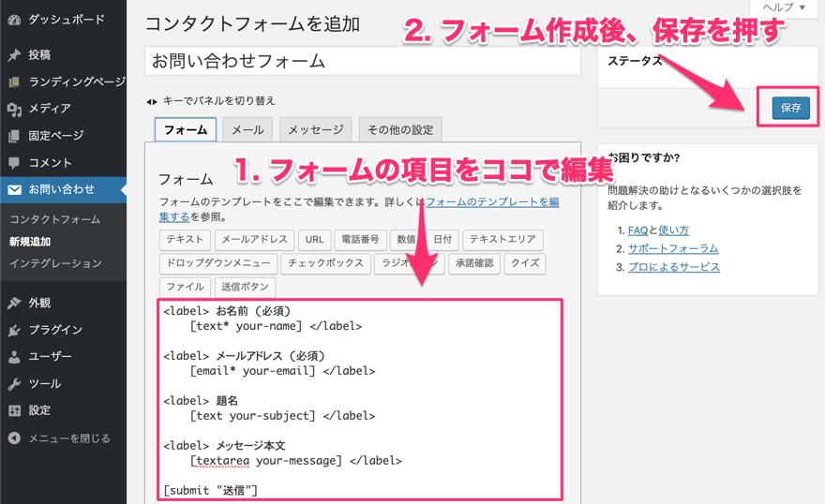Insert a チェックボックス tag

[x=326, y=263]
